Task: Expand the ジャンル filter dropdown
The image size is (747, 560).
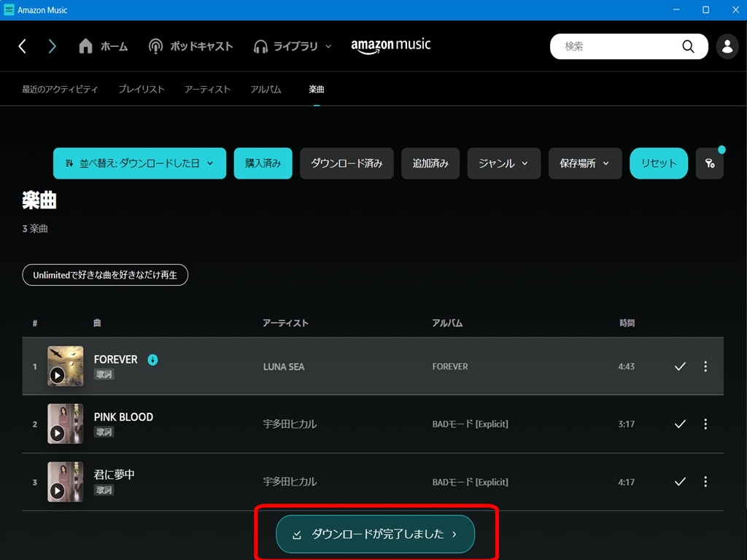Action: pos(504,163)
